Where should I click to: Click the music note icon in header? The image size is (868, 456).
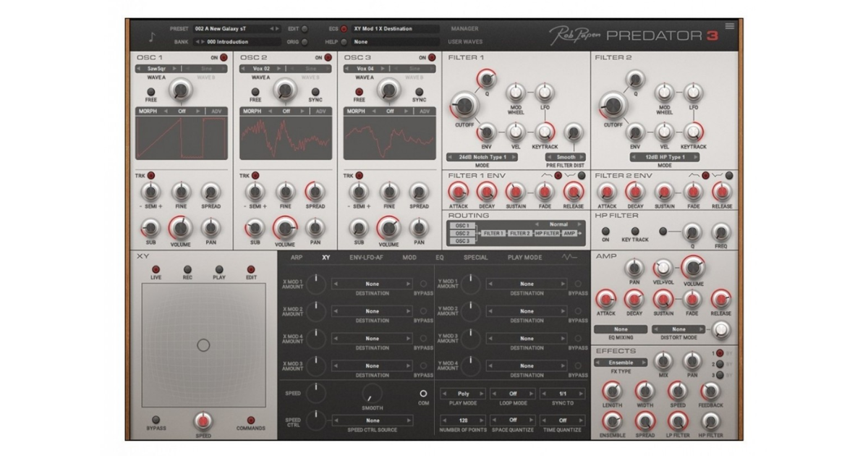click(x=151, y=35)
